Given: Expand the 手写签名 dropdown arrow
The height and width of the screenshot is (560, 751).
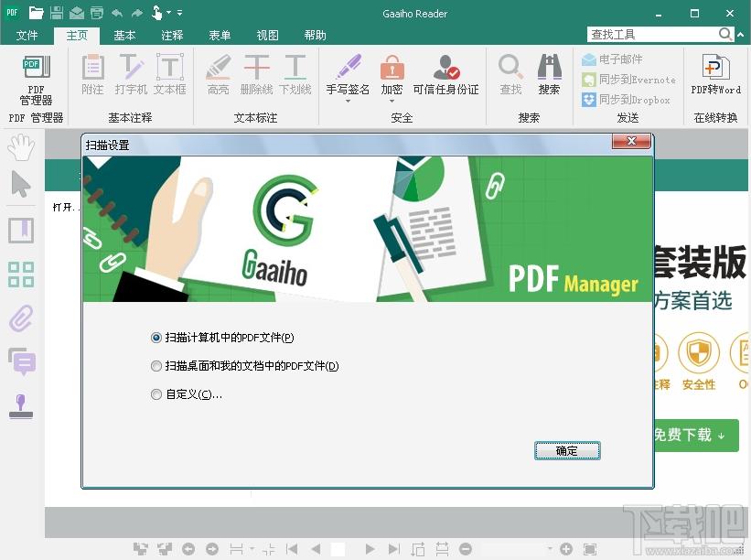Looking at the screenshot, I should [348, 101].
